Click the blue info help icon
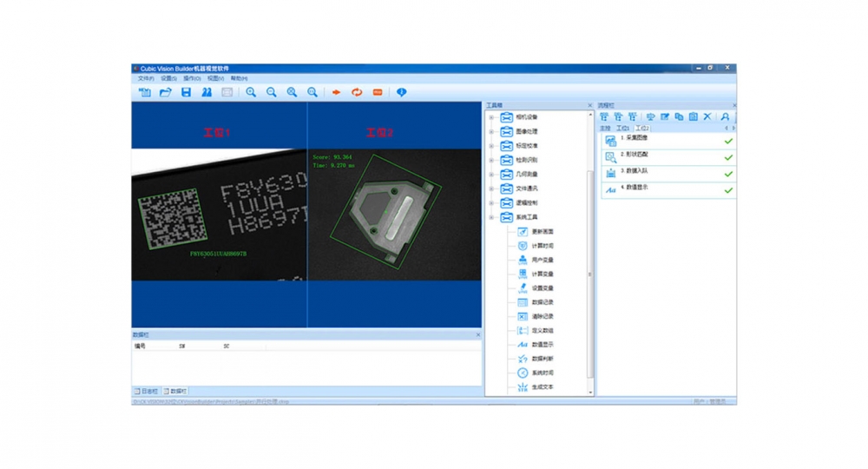 (401, 92)
